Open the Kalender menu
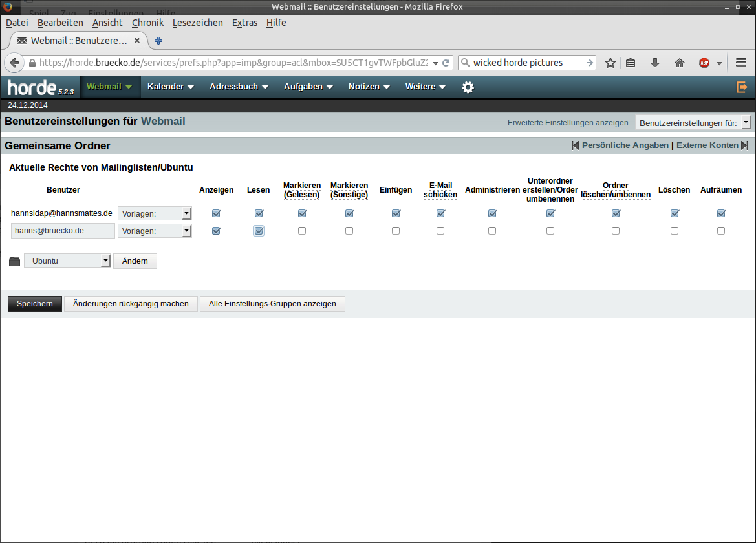The width and height of the screenshot is (756, 543). (171, 87)
